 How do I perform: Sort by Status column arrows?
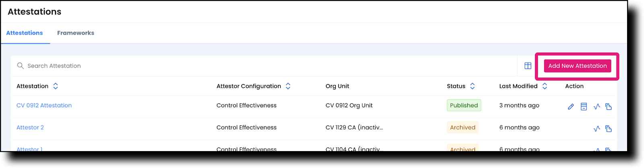473,86
